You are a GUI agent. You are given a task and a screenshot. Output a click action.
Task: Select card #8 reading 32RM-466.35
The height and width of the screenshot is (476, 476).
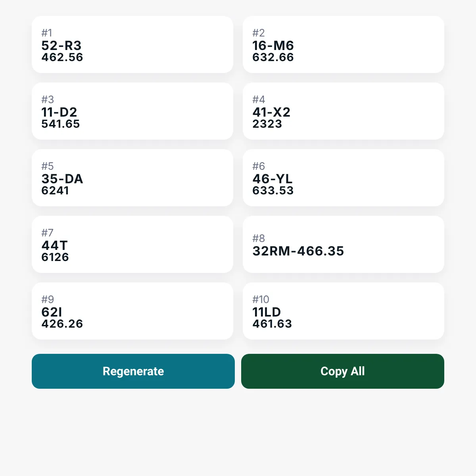click(344, 244)
